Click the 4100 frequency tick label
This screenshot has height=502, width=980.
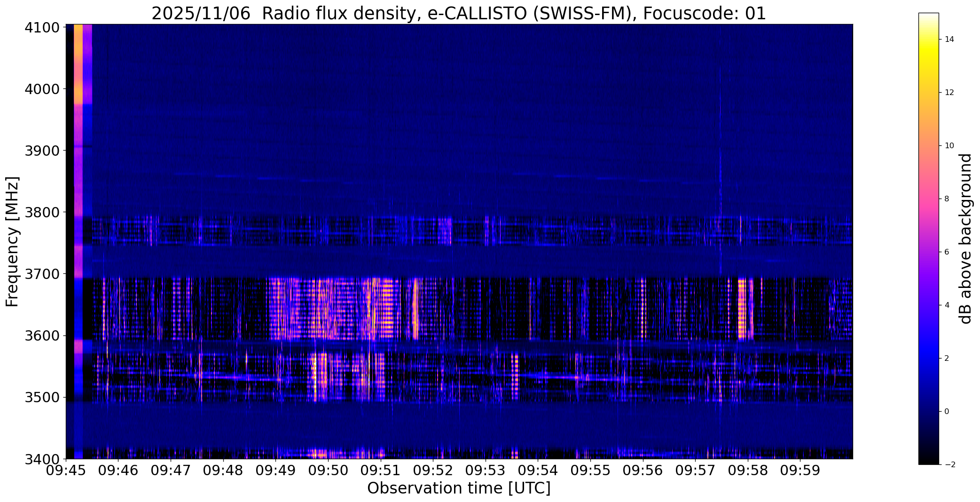(42, 27)
